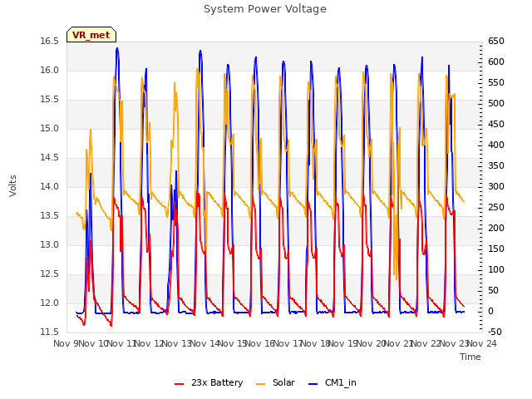Click the 300 right axis tick label
This screenshot has height=399, width=532.
click(496, 186)
